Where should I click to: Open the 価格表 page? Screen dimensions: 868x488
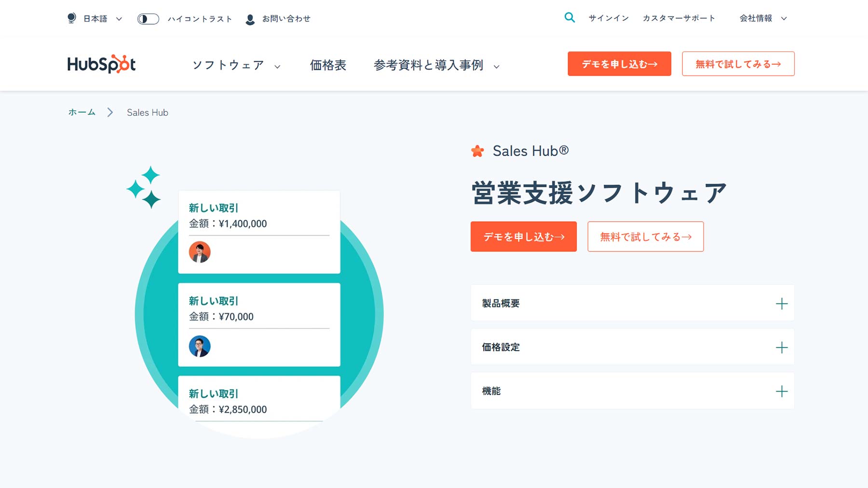328,65
